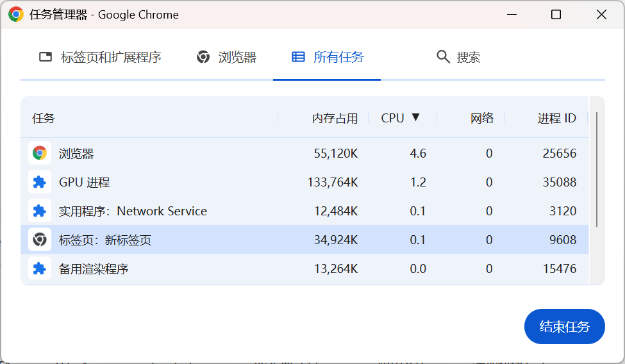Select the GPU 进程 task row
625x364 pixels.
(x=304, y=182)
